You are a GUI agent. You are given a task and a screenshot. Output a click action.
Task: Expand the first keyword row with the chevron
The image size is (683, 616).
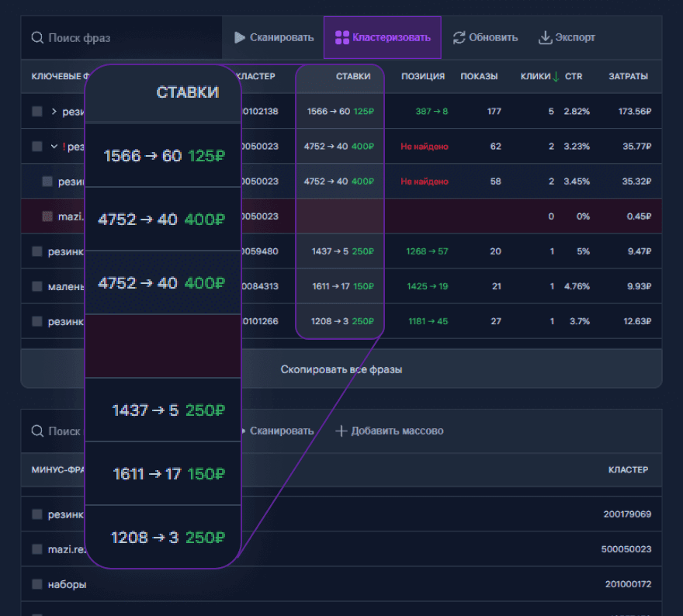tap(54, 112)
